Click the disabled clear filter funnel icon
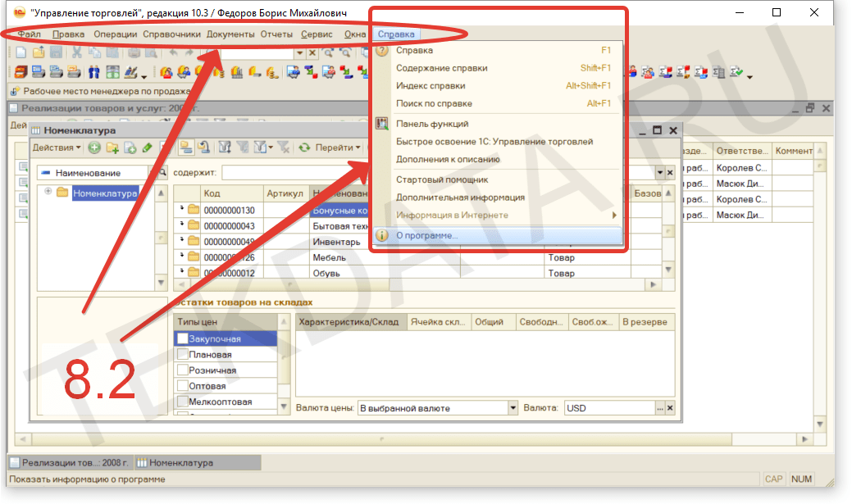Screen dimensions: 852x504 click(x=283, y=148)
